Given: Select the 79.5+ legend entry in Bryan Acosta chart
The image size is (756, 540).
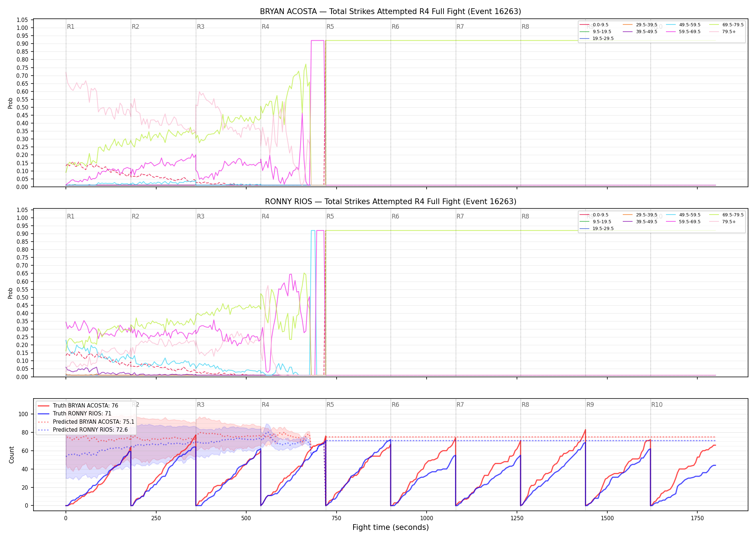Looking at the screenshot, I should pyautogui.click(x=723, y=32).
